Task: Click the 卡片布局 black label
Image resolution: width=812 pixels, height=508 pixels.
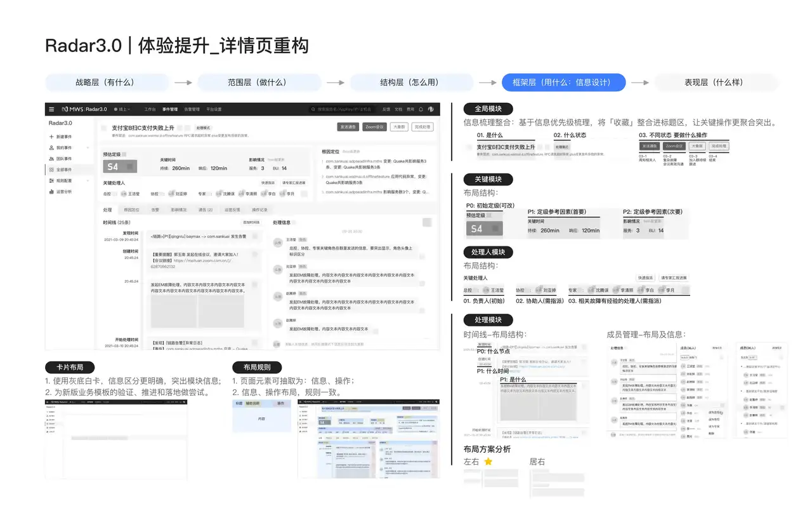Action: pos(70,367)
